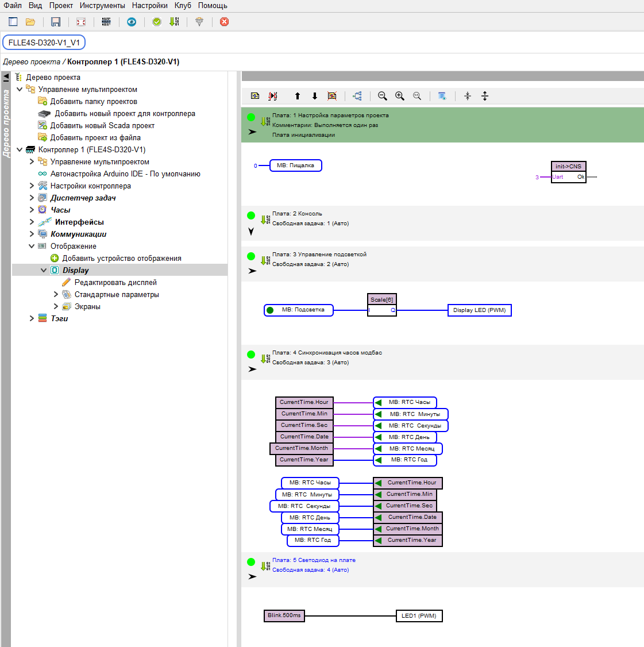Toggle board 2 Консоль expansion arrow
Viewport: 644px width, 647px height.
(251, 232)
